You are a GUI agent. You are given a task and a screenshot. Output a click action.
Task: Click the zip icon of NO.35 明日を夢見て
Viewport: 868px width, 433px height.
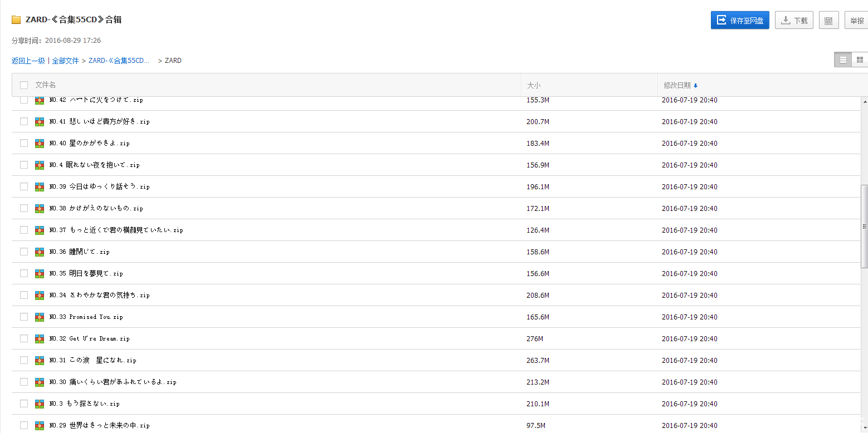(x=40, y=273)
